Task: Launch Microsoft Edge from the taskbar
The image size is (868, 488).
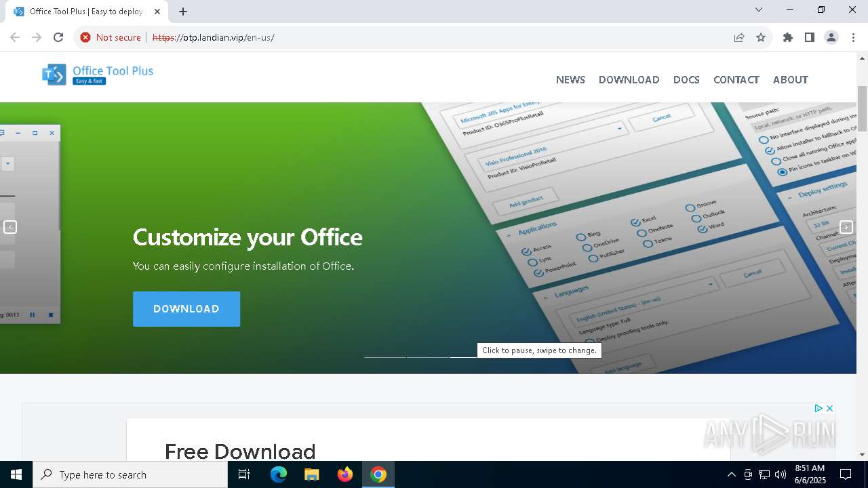Action: (x=279, y=474)
